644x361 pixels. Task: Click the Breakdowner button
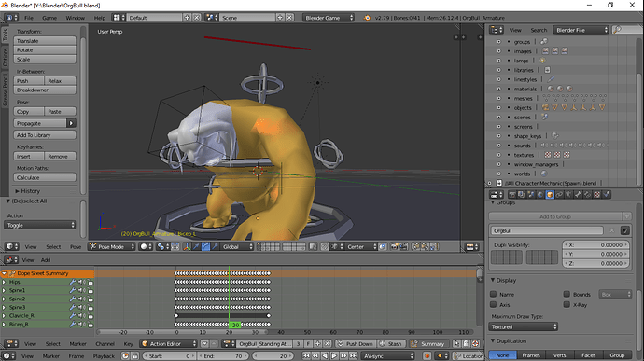[x=45, y=90]
